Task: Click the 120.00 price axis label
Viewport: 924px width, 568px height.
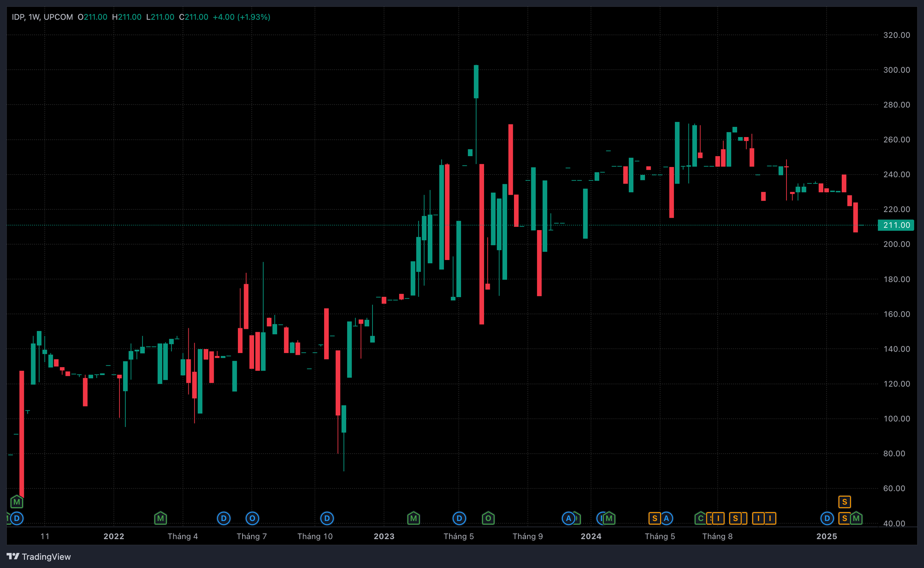Action: 897,384
